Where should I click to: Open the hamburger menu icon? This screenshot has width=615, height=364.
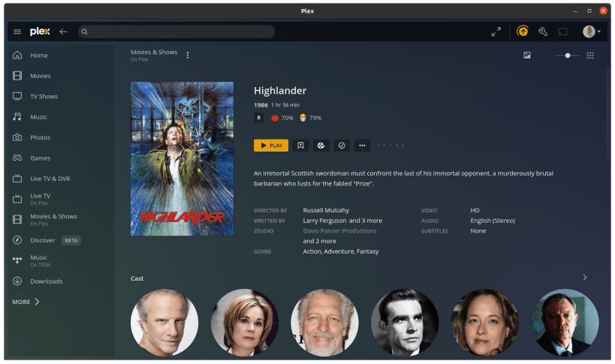(x=17, y=32)
